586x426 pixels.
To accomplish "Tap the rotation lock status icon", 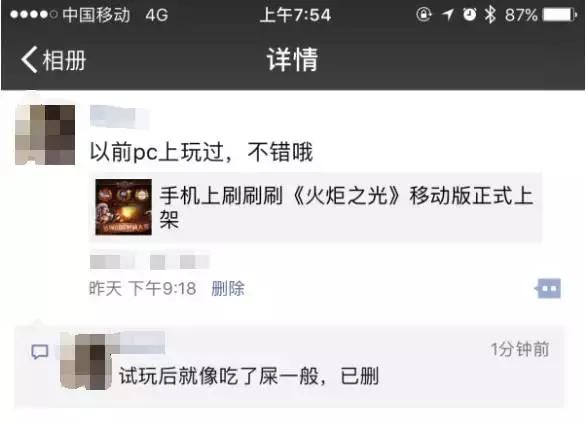I will [x=424, y=15].
